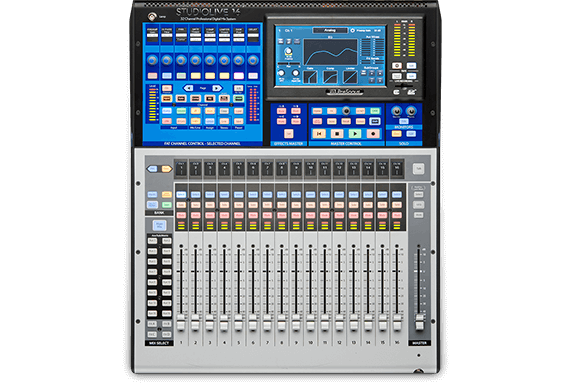This screenshot has height=385, width=570.
Task: Tap the EQ curve graph on the touchscreen
Action: pos(330,52)
